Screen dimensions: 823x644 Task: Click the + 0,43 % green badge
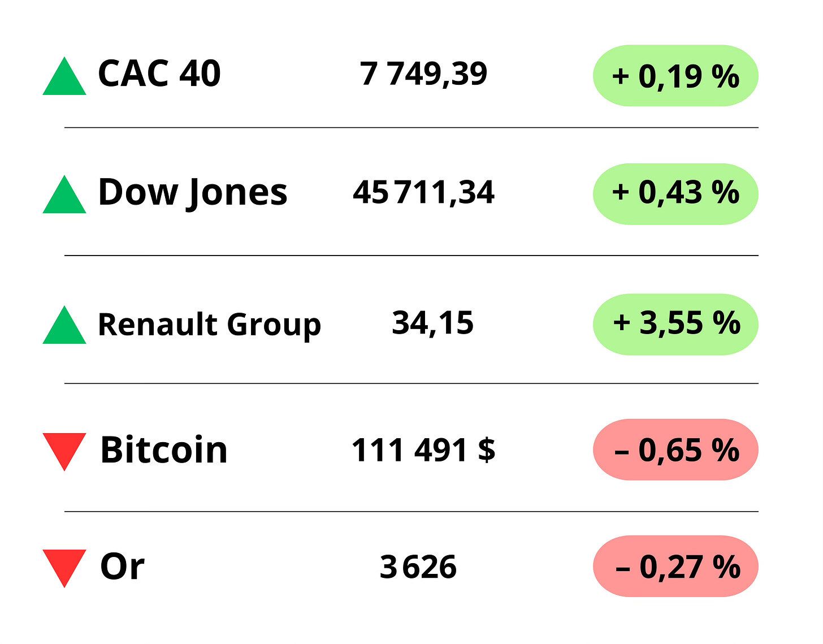pyautogui.click(x=675, y=193)
